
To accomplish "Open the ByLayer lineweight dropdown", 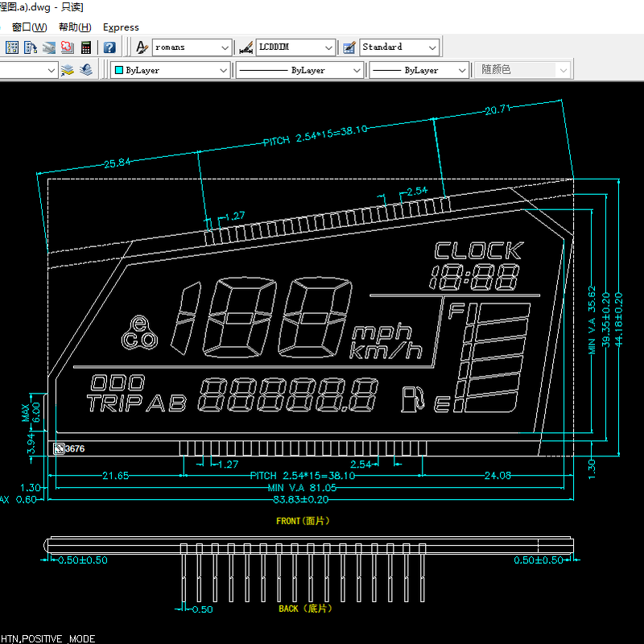I will (461, 70).
